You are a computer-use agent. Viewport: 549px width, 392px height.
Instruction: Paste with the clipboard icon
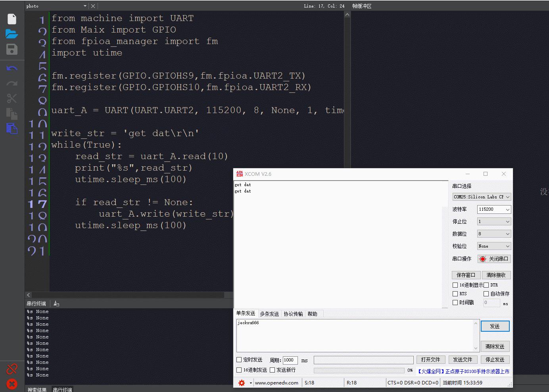click(12, 129)
